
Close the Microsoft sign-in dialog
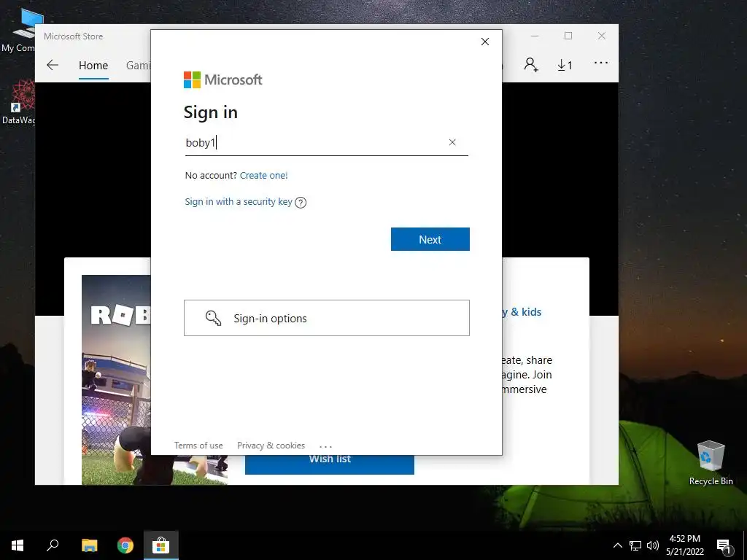coord(485,42)
